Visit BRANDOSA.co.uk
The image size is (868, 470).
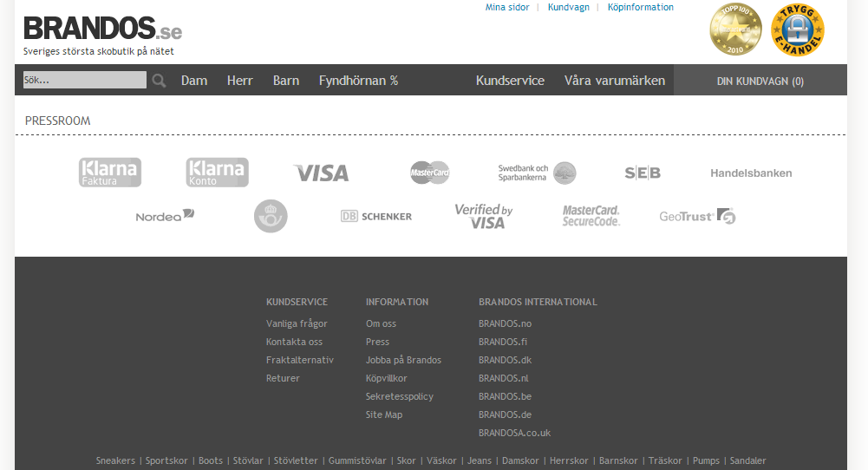[x=515, y=433]
